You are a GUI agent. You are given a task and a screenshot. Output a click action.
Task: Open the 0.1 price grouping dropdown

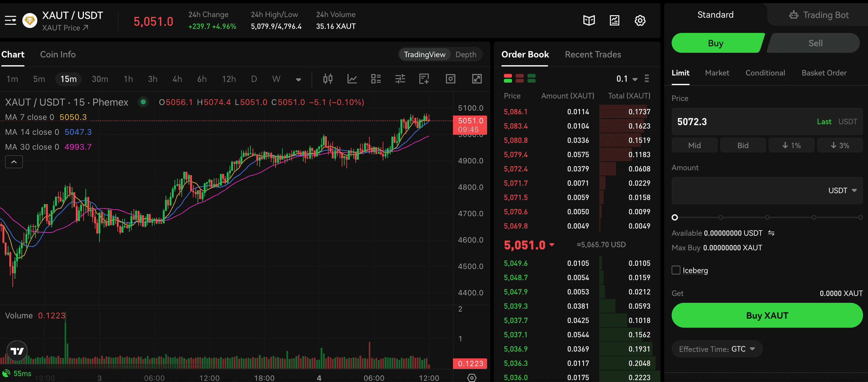pyautogui.click(x=626, y=79)
